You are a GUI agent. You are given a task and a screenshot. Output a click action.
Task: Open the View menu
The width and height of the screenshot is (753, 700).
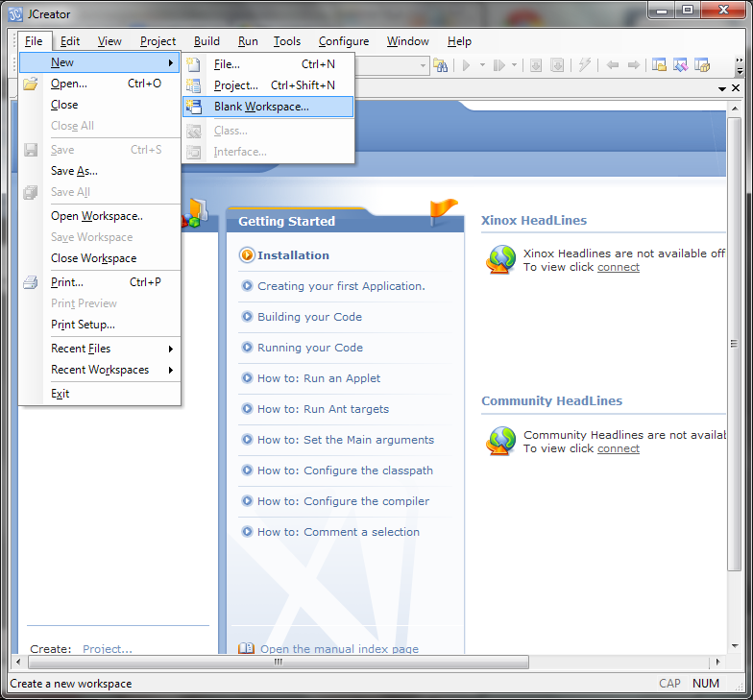(109, 41)
